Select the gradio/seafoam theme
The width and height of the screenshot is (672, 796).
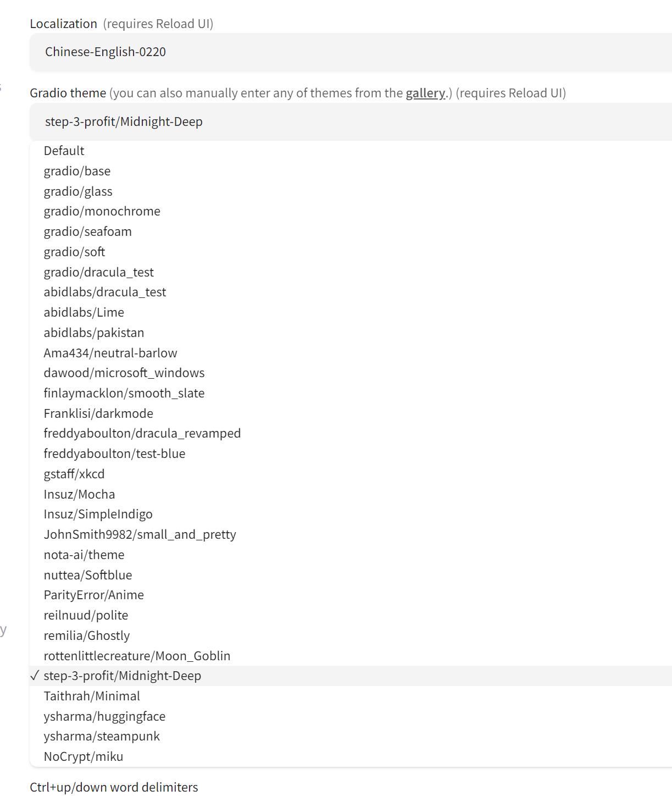[x=88, y=231]
